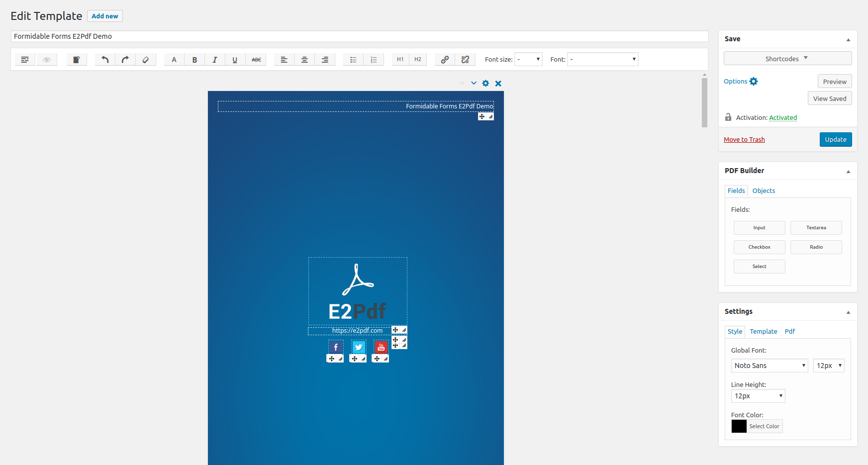Click the Move to Trash link

tap(744, 140)
